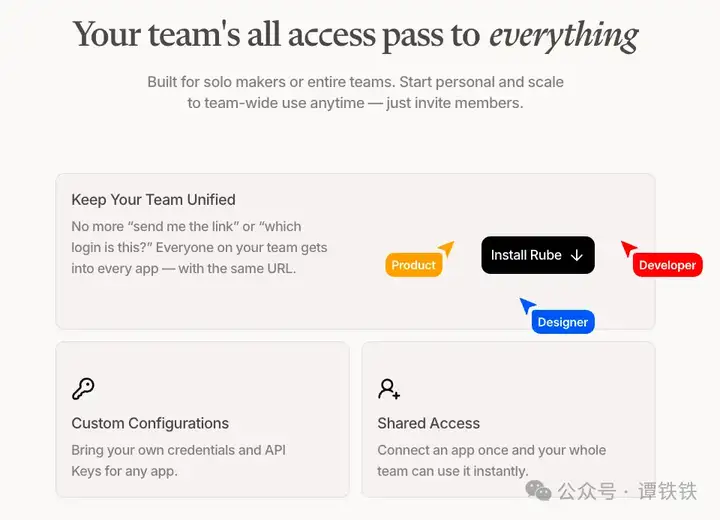Screen dimensions: 720x520
Task: Click the italic word everything in headline
Action: (563, 35)
